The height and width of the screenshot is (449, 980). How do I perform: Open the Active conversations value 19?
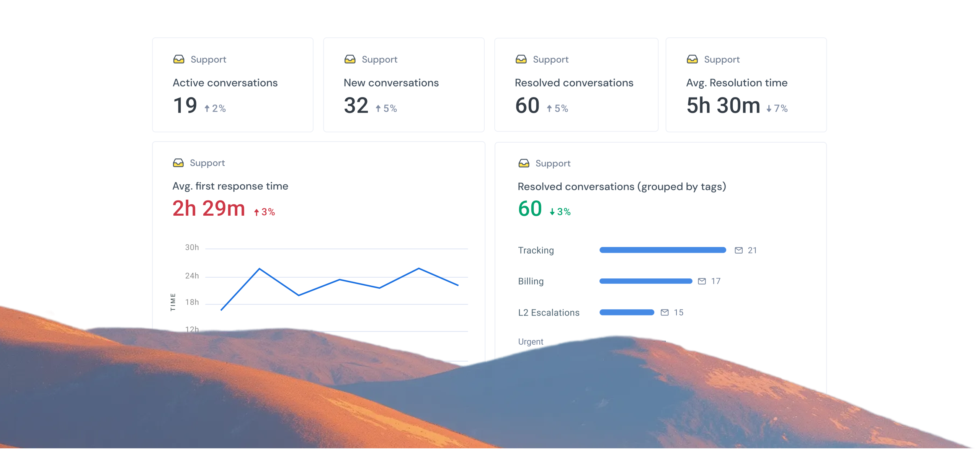point(185,106)
